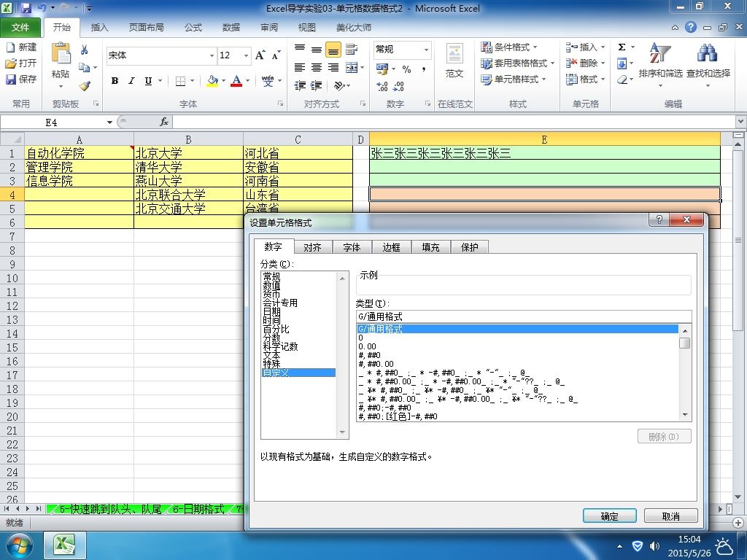
Task: Click the formula bar input
Action: [x=452, y=122]
